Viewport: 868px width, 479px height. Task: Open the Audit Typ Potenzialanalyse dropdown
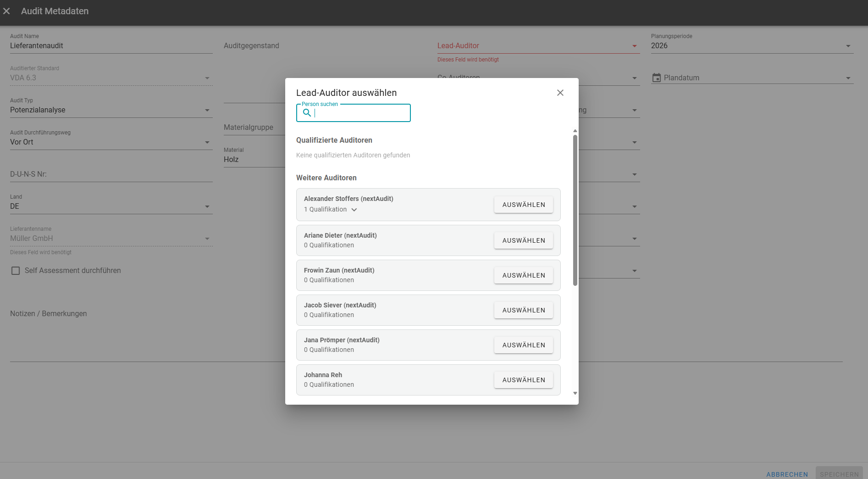click(x=207, y=110)
